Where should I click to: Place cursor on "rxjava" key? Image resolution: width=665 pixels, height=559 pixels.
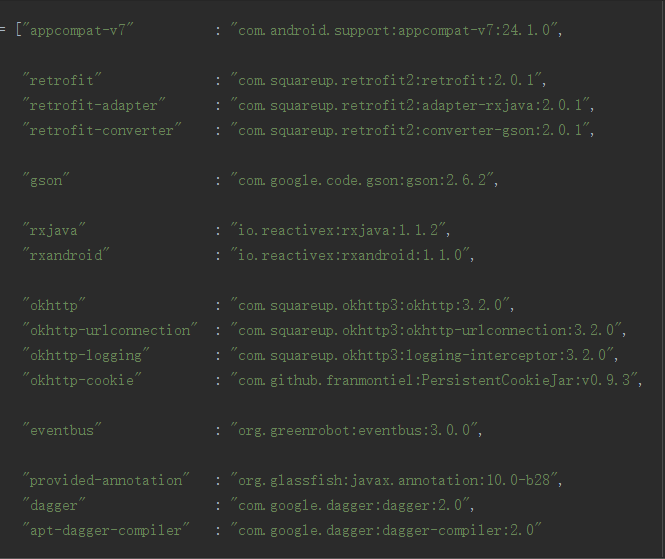point(55,230)
